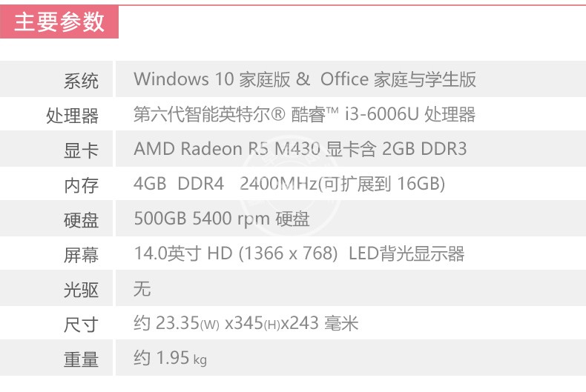Click the 主要参数 pink header banner
Viewport: 586px width, 392px height.
tap(59, 21)
